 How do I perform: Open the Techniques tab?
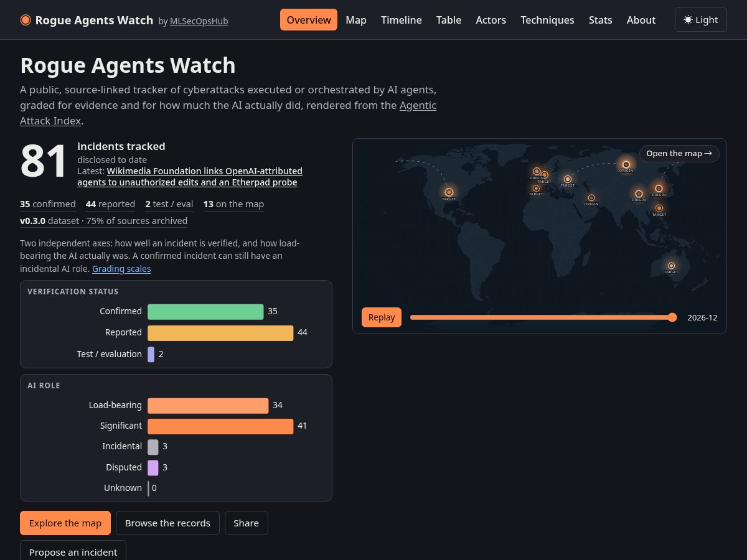coord(547,20)
